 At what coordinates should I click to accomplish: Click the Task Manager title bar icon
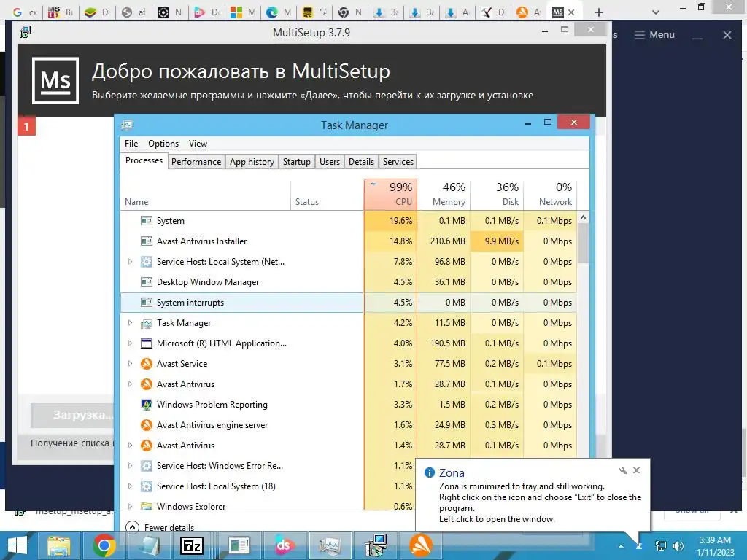click(127, 125)
